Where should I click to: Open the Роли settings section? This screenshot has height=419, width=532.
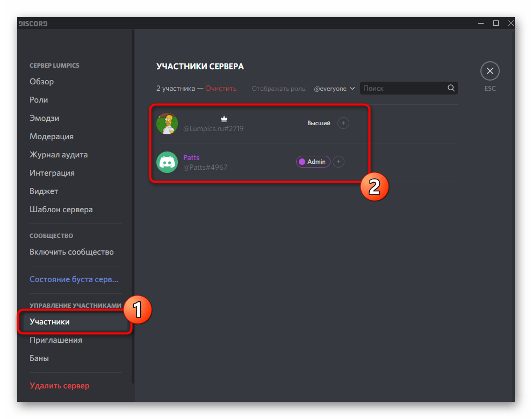(x=39, y=100)
